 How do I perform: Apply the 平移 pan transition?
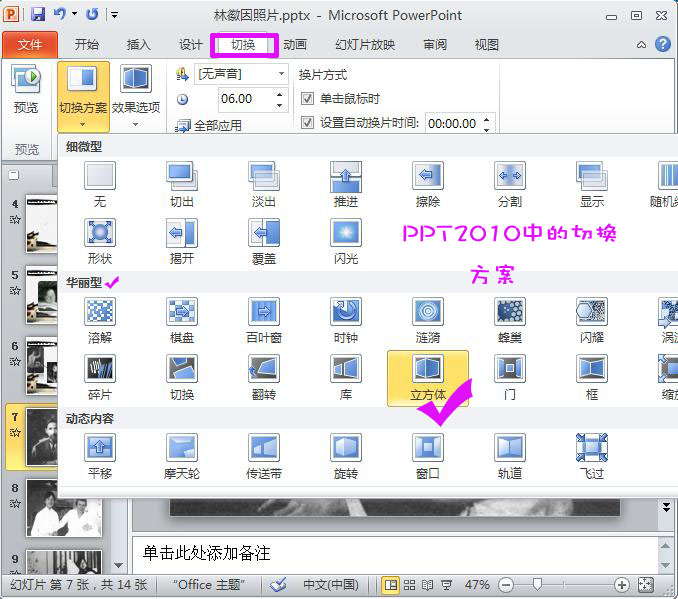coord(100,457)
